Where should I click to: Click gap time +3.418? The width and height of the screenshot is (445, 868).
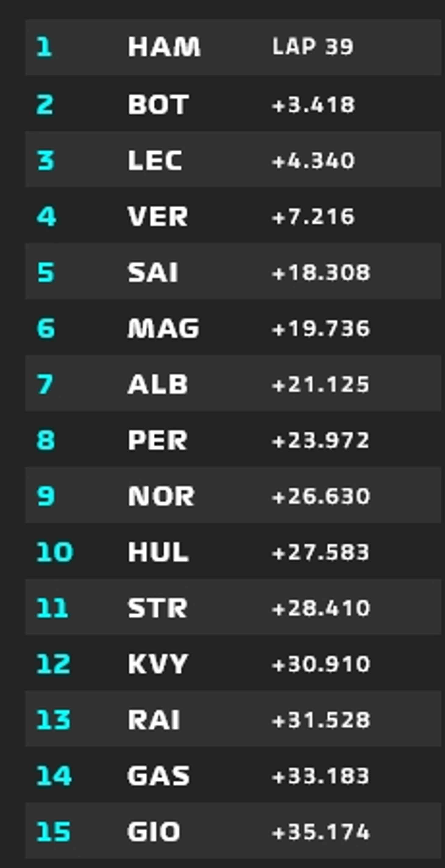pos(313,104)
